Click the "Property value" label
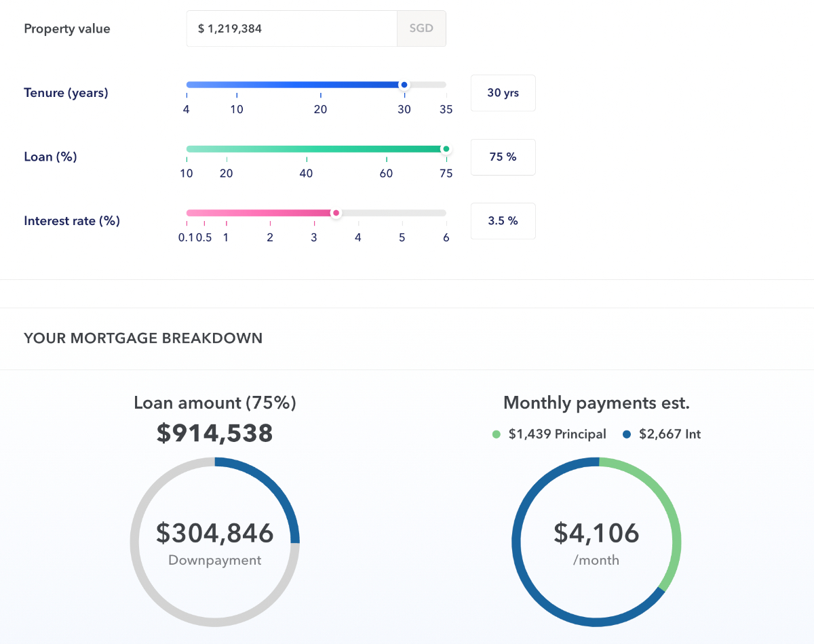 (67, 28)
